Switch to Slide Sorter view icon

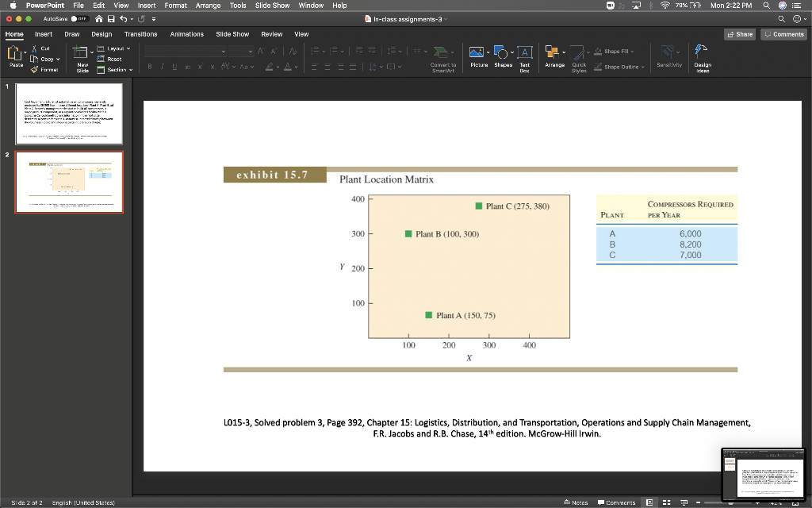[665, 502]
